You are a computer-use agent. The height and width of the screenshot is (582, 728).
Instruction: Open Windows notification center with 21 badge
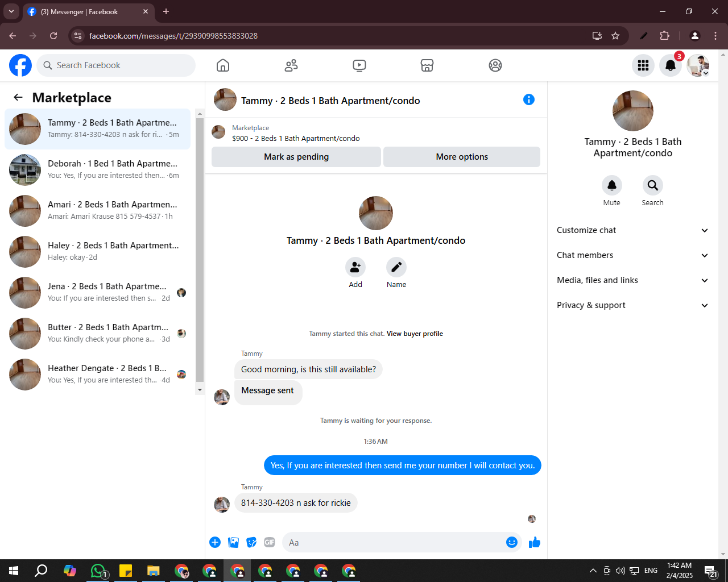(x=710, y=571)
